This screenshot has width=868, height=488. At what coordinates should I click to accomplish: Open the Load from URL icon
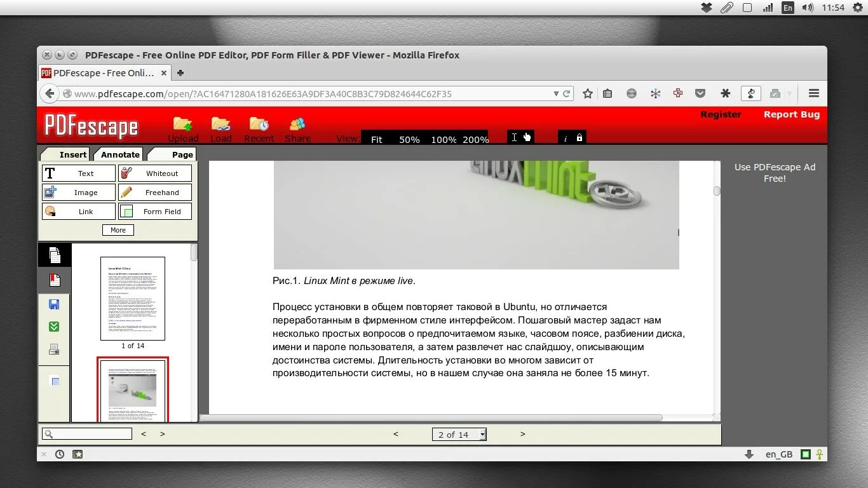coord(220,124)
